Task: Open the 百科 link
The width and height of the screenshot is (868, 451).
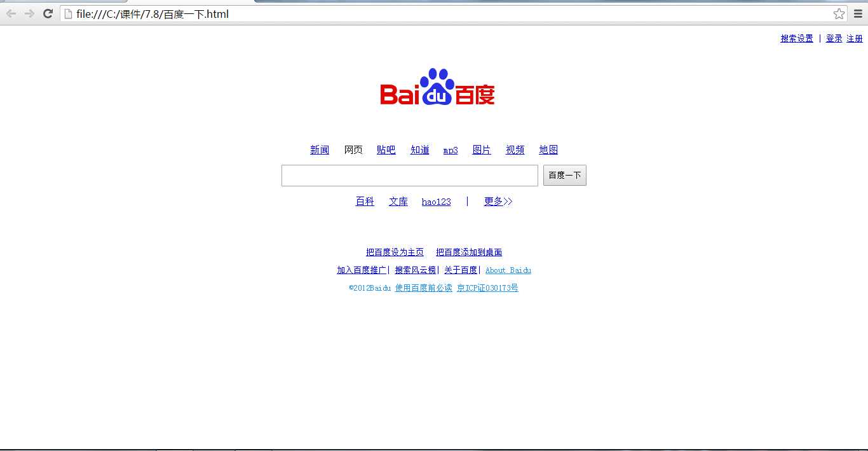Action: click(365, 202)
